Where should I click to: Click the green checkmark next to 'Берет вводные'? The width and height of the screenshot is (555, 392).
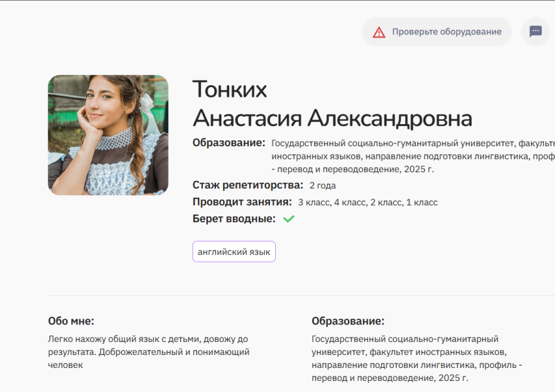[x=289, y=219]
